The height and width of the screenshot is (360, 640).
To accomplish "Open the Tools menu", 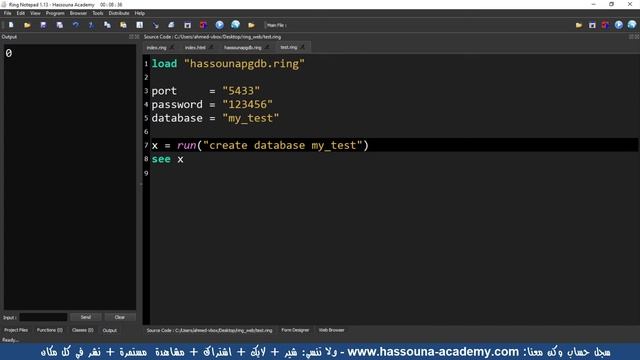I will (98, 13).
